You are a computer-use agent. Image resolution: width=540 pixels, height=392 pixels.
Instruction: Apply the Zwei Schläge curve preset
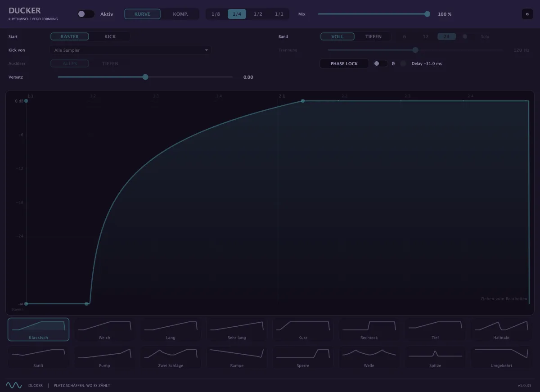coord(171,357)
